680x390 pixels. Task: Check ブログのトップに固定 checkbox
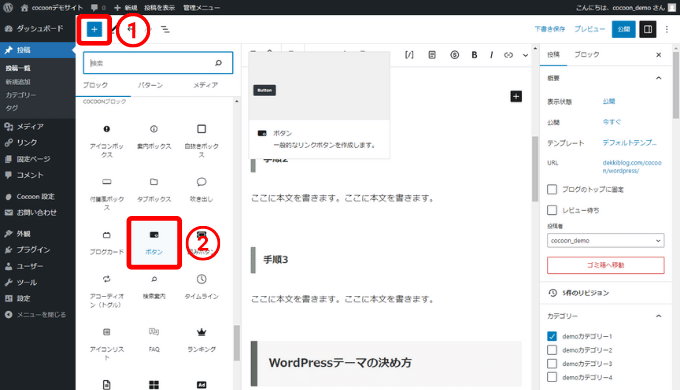coord(552,189)
